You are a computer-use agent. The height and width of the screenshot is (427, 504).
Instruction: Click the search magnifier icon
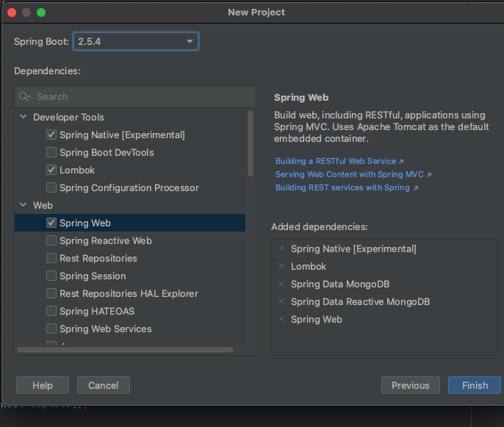(25, 96)
